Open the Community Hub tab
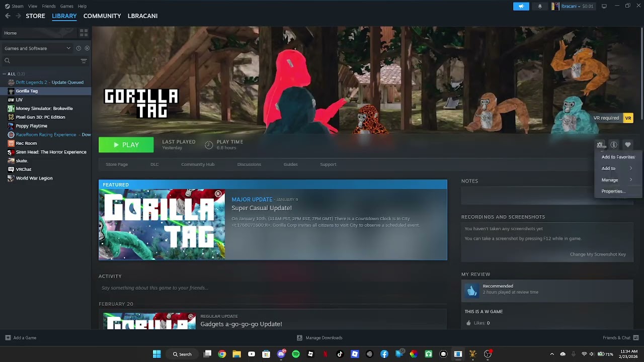This screenshot has height=362, width=644. click(x=198, y=164)
